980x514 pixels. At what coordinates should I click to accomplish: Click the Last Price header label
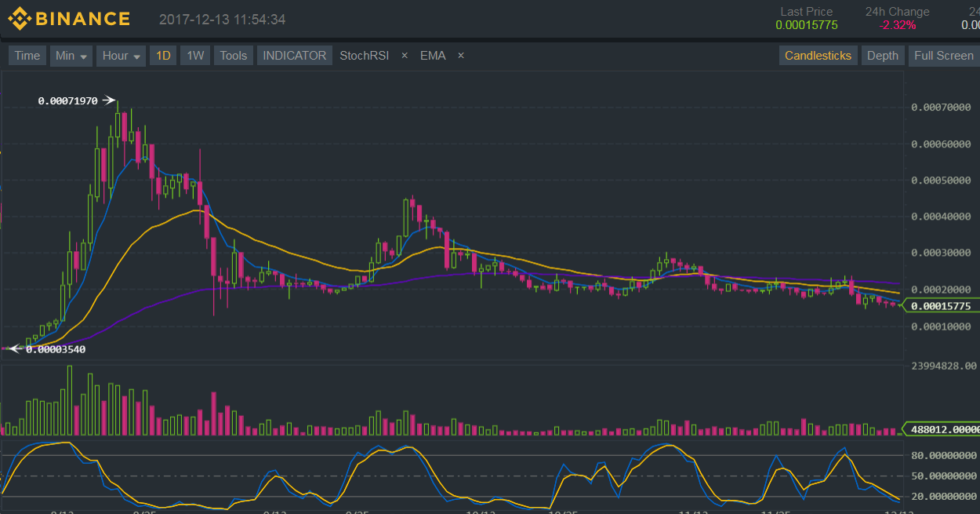tap(807, 12)
